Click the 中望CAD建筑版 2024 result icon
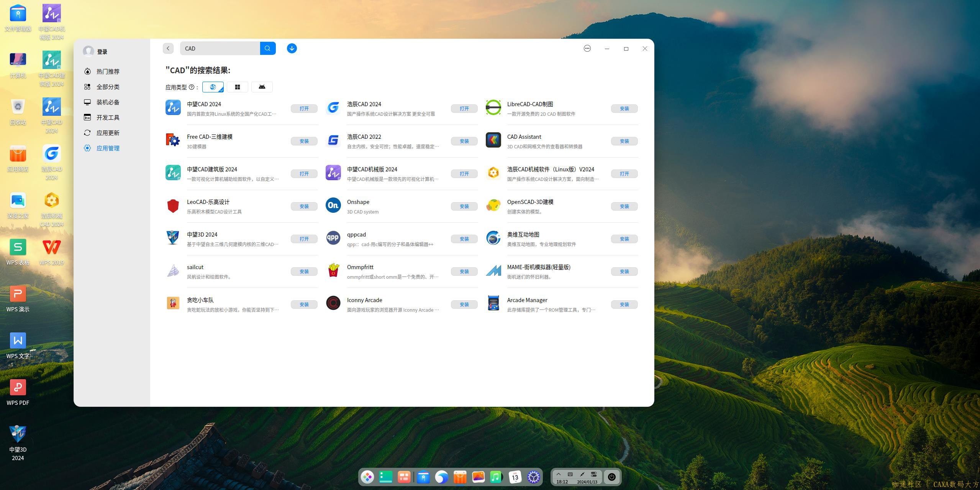The width and height of the screenshot is (980, 490). click(173, 173)
